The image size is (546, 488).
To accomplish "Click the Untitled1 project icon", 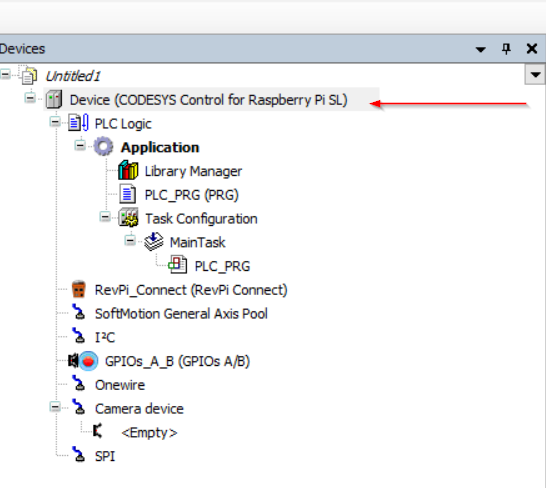I will [x=29, y=76].
